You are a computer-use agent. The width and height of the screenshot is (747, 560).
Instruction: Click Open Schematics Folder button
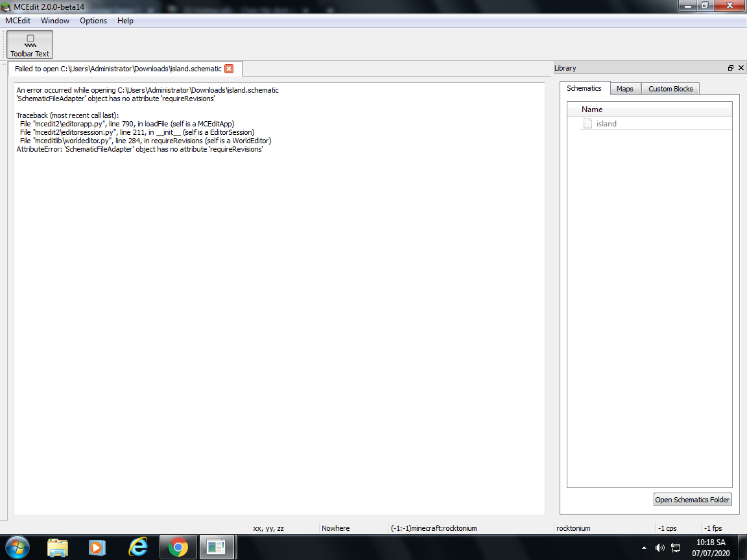(693, 500)
